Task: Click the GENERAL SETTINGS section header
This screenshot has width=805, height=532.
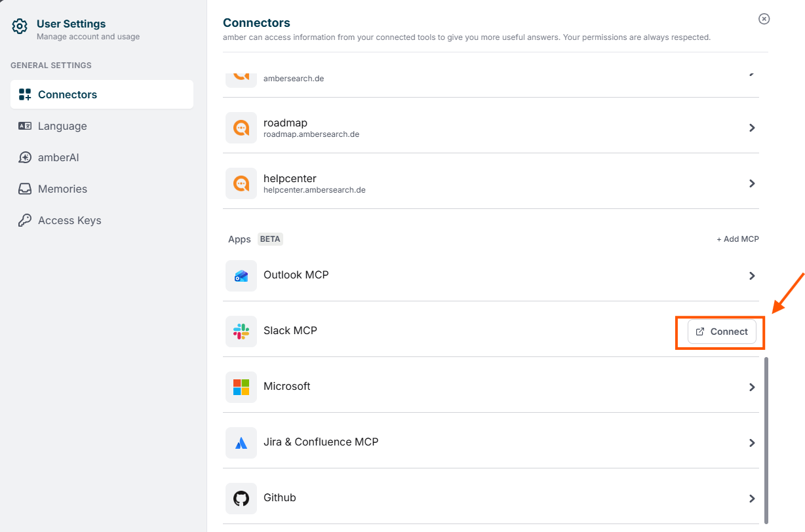Action: [x=51, y=66]
